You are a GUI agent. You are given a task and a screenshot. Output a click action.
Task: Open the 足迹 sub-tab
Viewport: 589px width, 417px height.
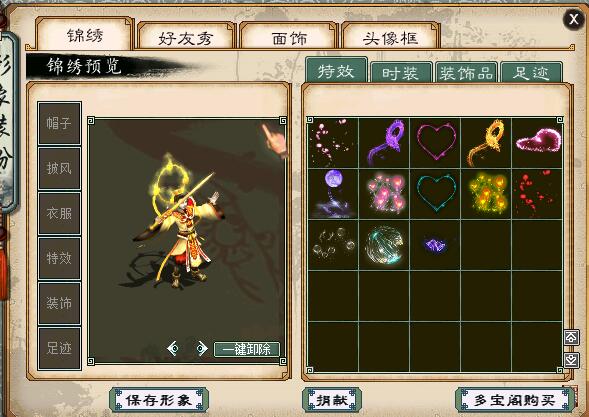(x=531, y=73)
